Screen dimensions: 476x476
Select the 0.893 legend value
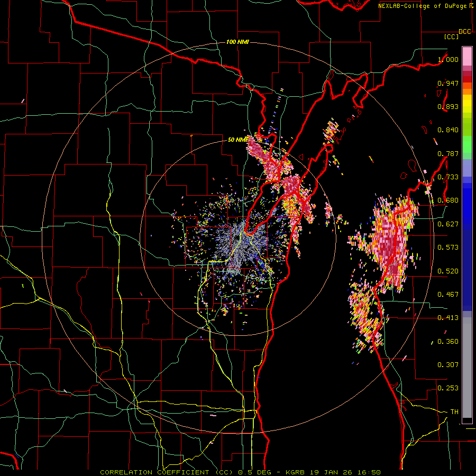[448, 106]
